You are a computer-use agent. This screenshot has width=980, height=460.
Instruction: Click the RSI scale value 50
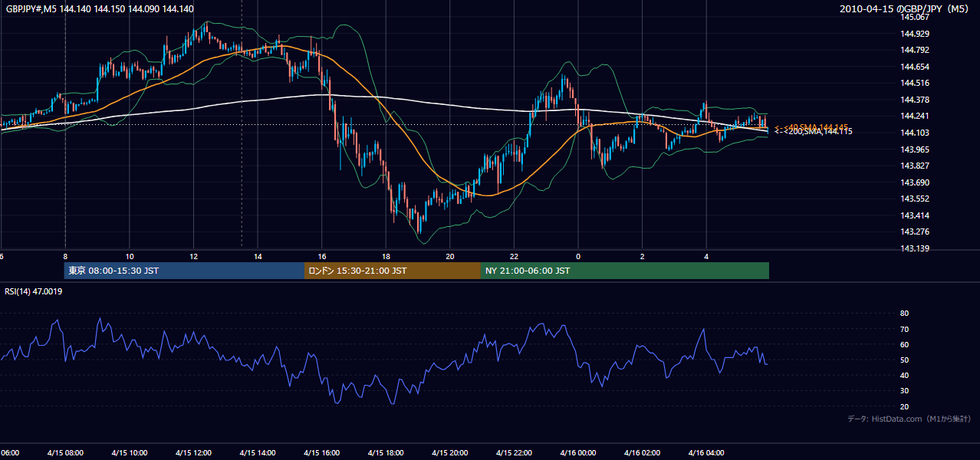(x=904, y=360)
